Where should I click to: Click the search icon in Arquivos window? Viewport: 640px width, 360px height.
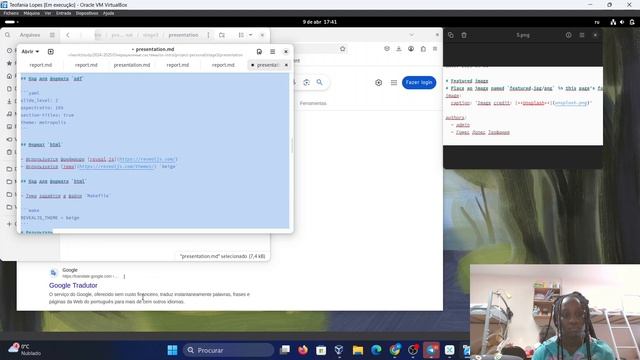tap(8, 35)
